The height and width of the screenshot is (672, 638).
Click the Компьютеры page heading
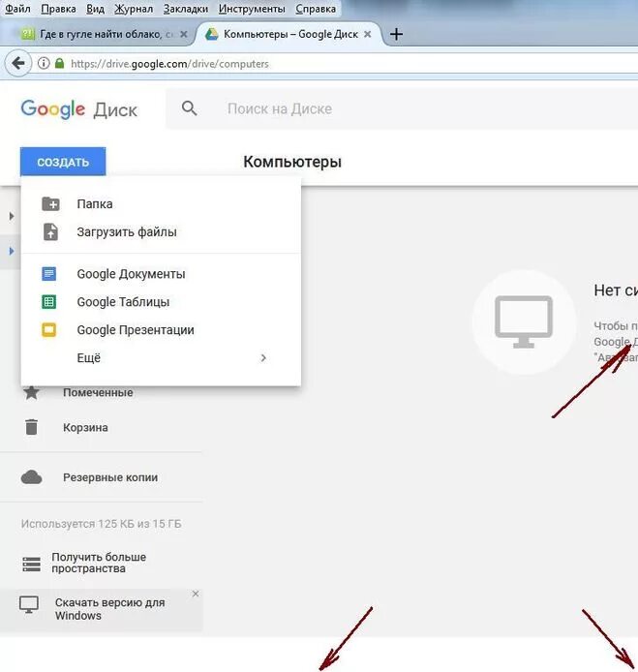coord(292,162)
